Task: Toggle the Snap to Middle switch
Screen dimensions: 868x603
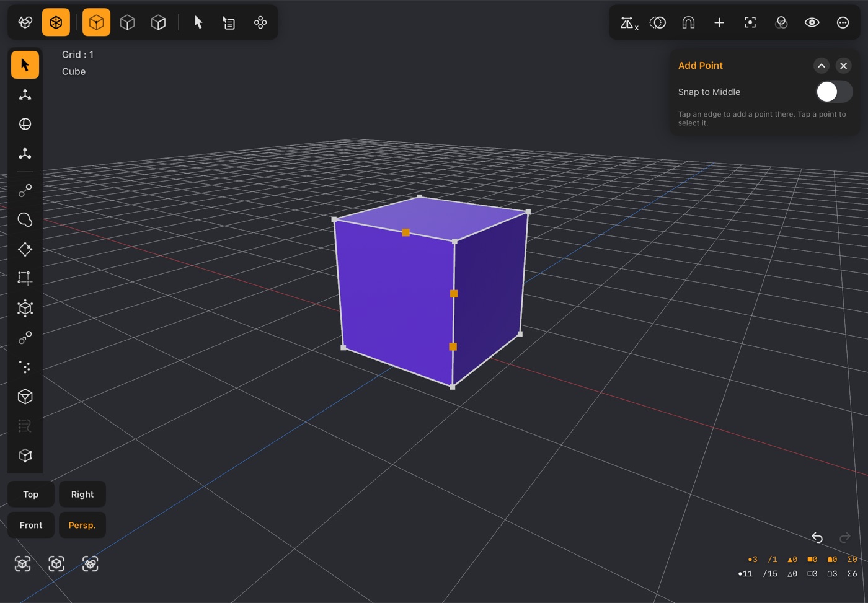Action: click(x=834, y=92)
